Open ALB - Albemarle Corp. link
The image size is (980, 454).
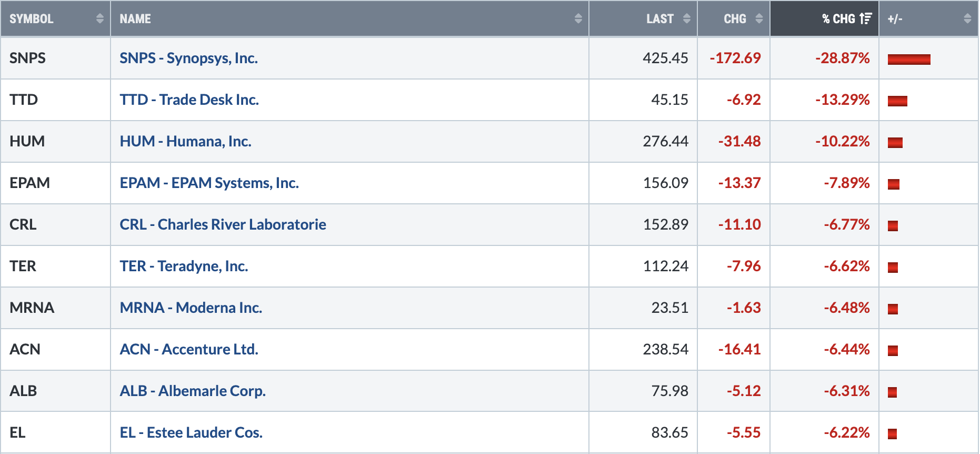point(192,391)
